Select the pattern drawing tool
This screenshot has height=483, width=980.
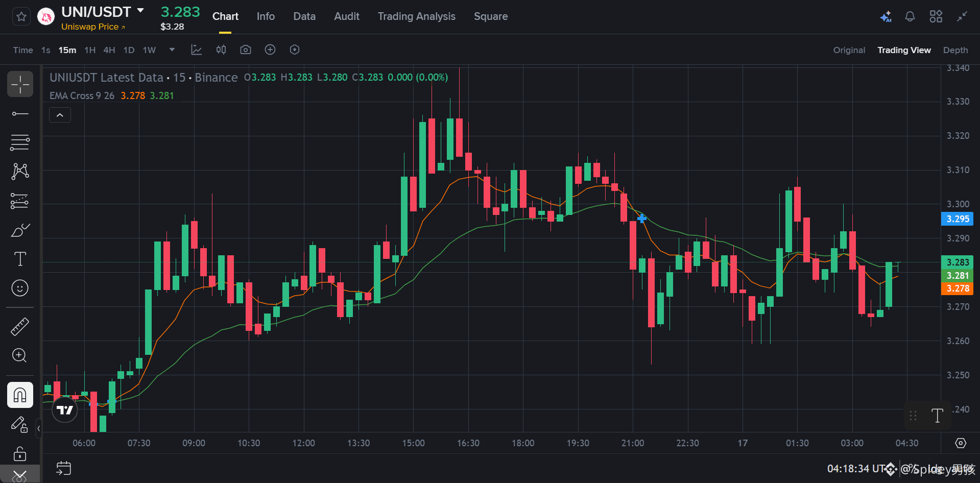pyautogui.click(x=20, y=171)
